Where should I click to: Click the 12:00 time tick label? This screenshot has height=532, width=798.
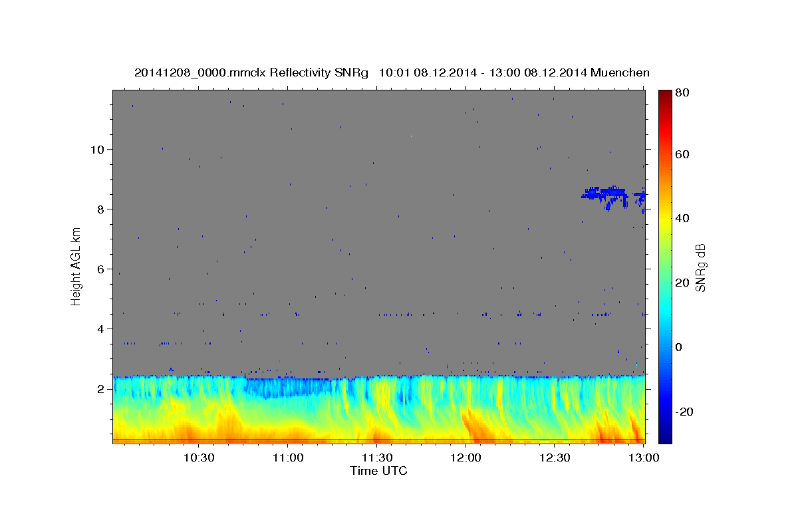(x=465, y=458)
